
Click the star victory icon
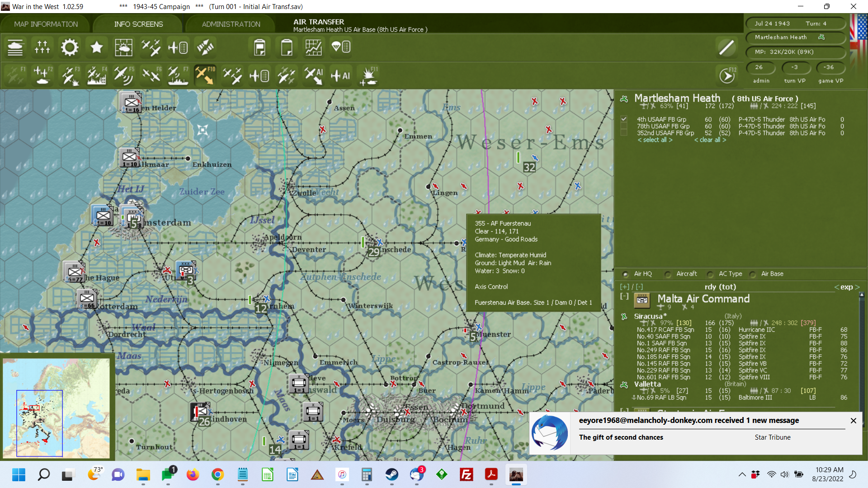coord(96,47)
